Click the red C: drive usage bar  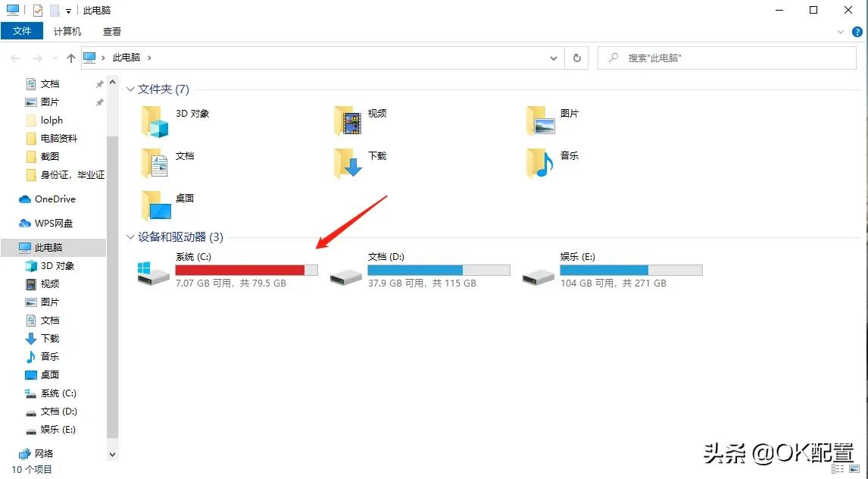(x=246, y=270)
